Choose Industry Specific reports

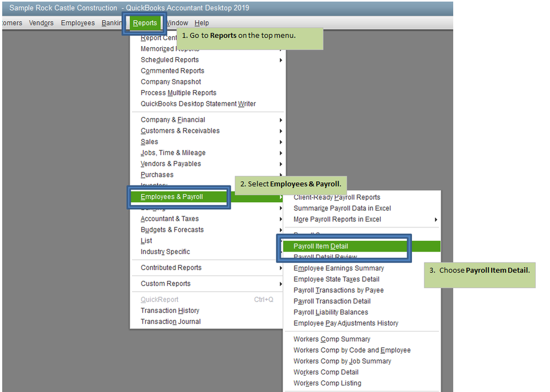click(207, 252)
